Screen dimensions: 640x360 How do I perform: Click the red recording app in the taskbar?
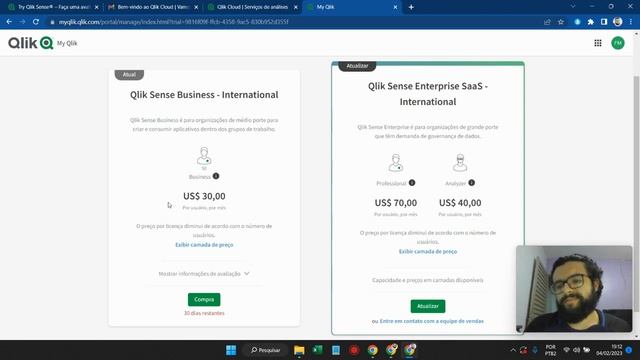[x=354, y=350]
